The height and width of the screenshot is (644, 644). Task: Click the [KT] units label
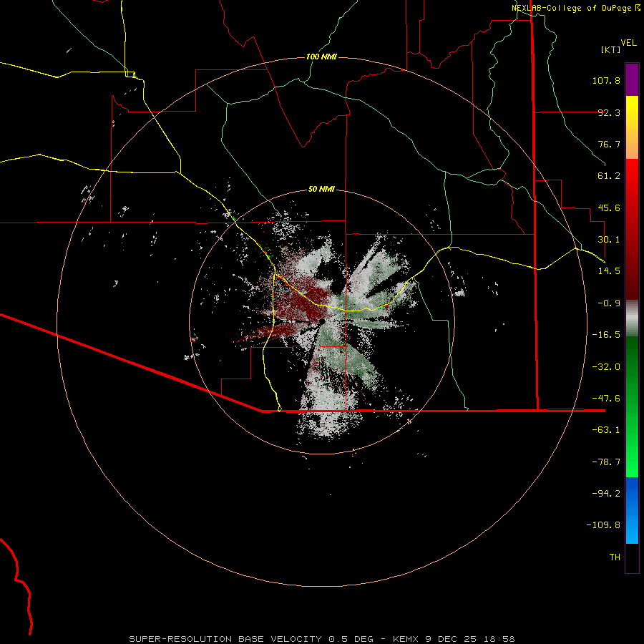pyautogui.click(x=611, y=49)
